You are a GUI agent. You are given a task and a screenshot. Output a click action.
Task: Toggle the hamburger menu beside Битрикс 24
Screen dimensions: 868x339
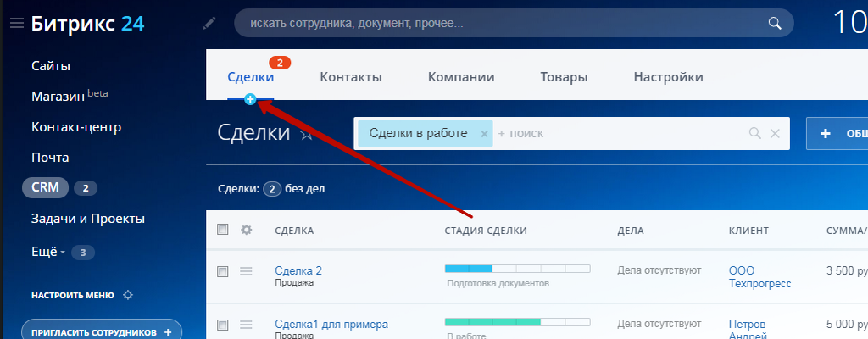coord(17,24)
